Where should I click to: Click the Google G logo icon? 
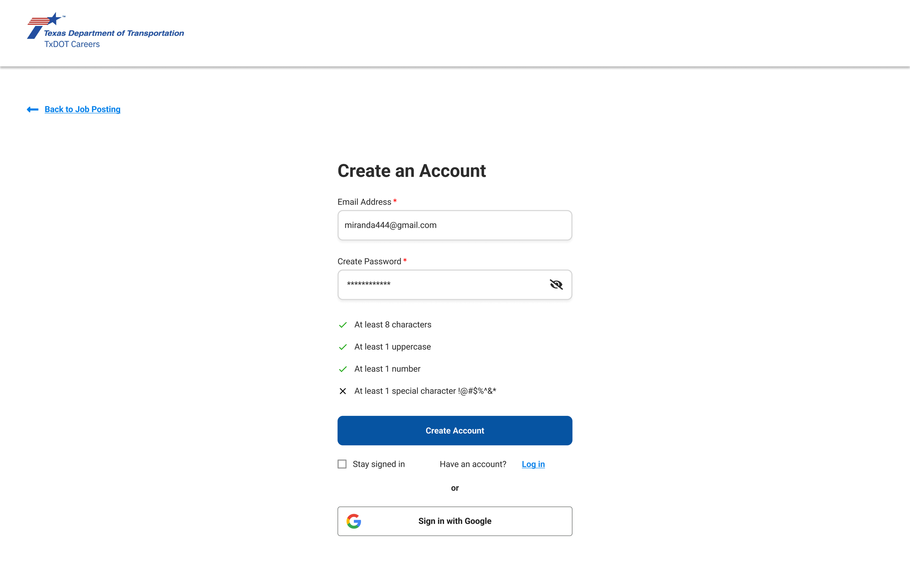[353, 521]
